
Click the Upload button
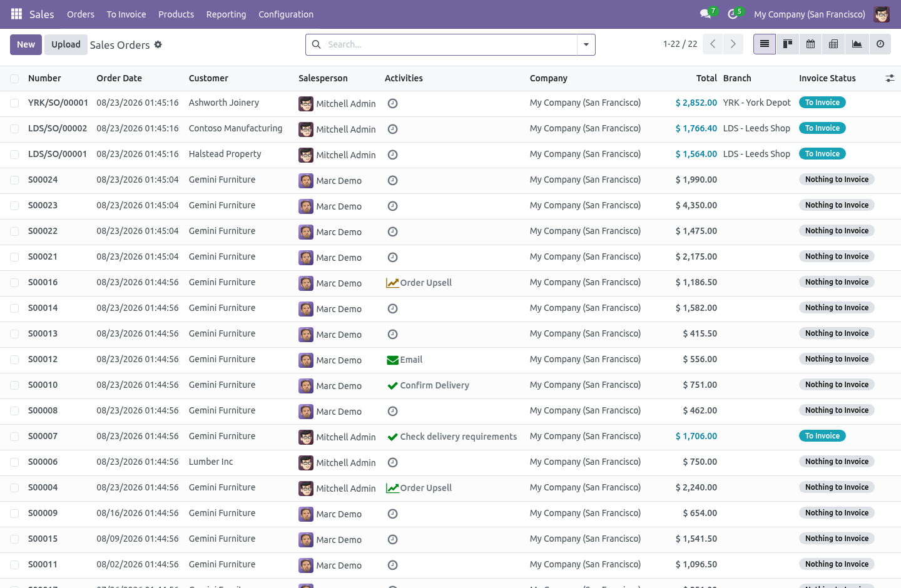[66, 44]
